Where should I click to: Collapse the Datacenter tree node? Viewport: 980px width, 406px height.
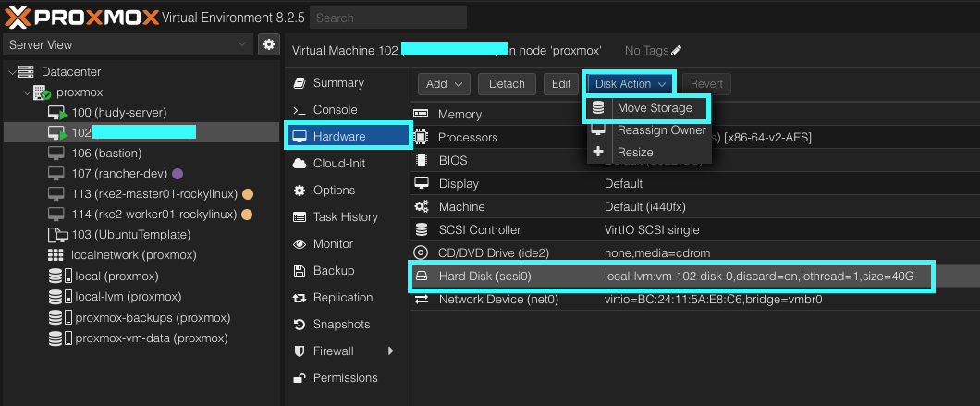10,72
